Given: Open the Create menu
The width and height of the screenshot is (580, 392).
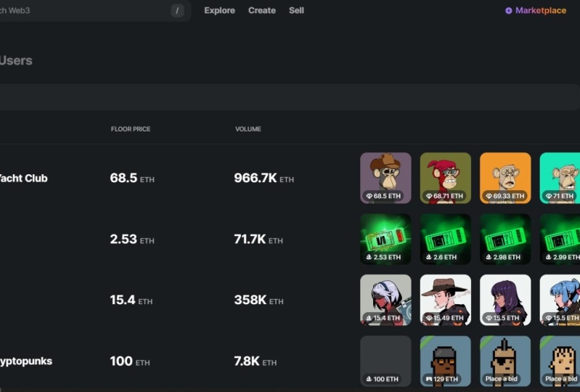Looking at the screenshot, I should [x=262, y=10].
